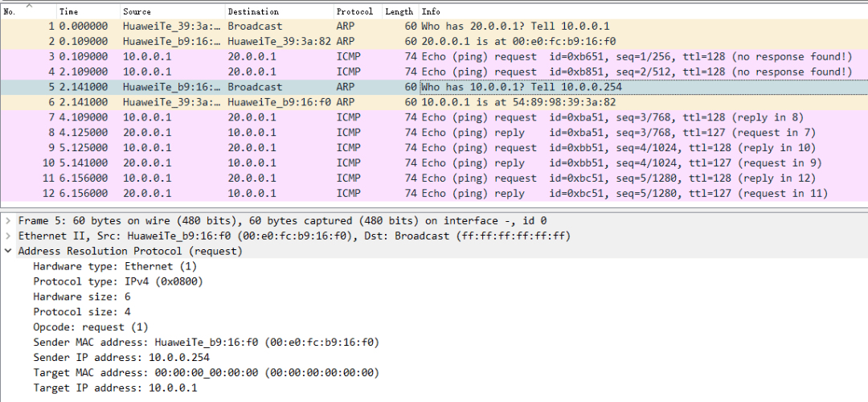Viewport: 868px width, 402px height.
Task: Click the Destination column header
Action: (x=279, y=11)
